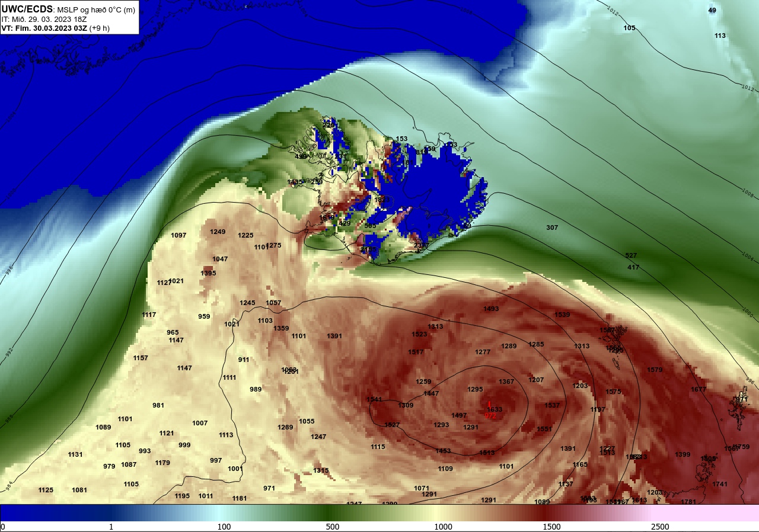Click the map value '1285'
Viewport: 759px width, 532px height.
click(x=536, y=344)
